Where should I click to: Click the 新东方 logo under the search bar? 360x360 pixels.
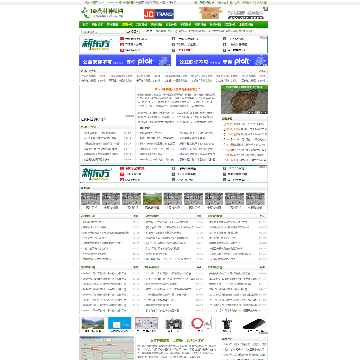[x=97, y=44]
